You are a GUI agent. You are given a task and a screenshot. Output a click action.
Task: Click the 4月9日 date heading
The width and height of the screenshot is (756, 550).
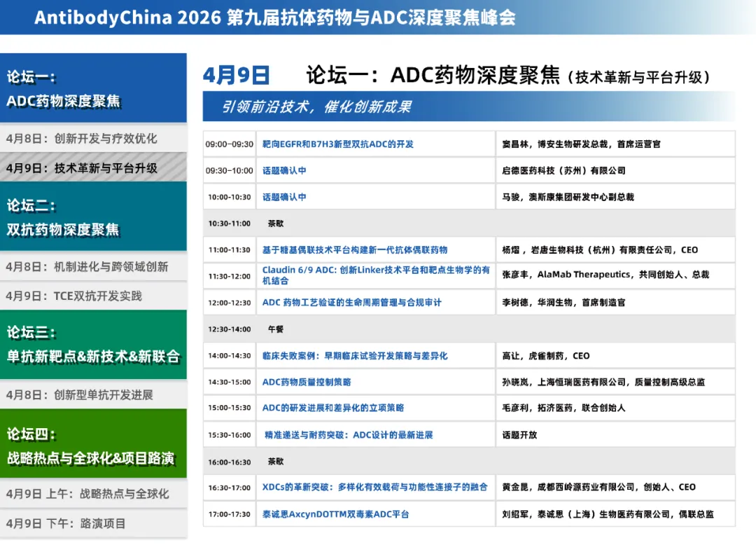pos(237,75)
